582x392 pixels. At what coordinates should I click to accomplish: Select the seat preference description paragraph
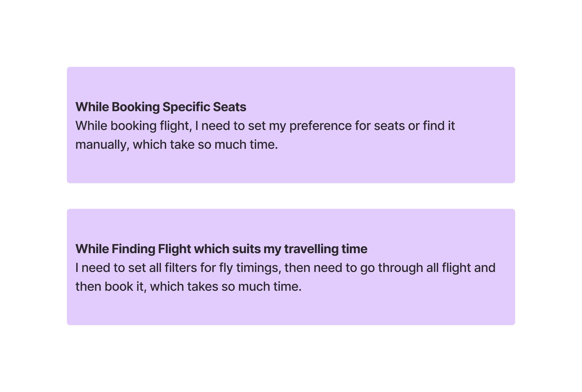[265, 135]
